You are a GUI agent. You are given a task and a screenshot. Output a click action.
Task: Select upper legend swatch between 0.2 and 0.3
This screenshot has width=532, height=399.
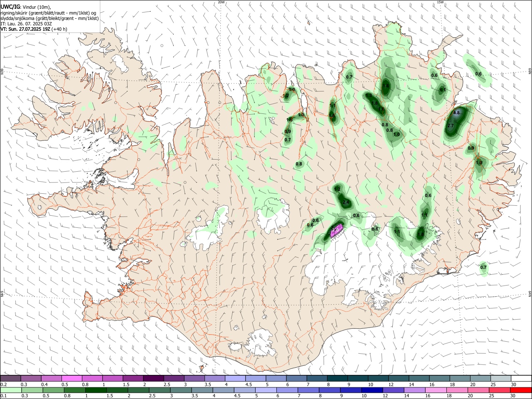pyautogui.click(x=10, y=379)
